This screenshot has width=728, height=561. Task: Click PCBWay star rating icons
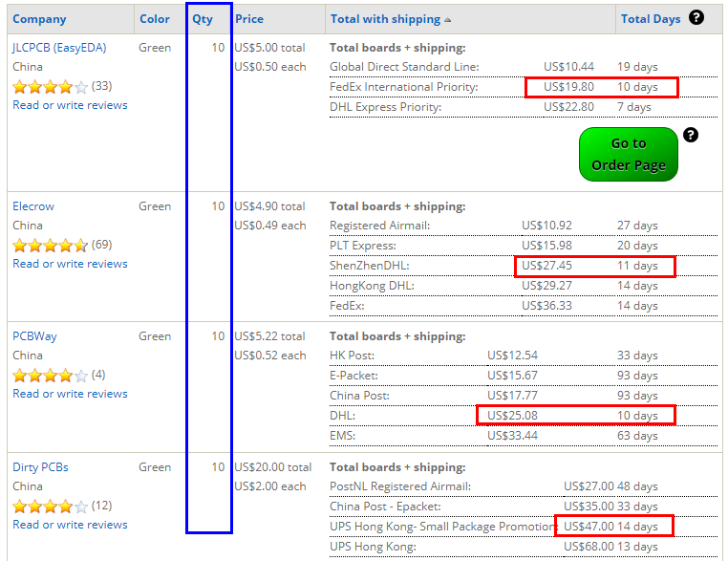click(50, 375)
